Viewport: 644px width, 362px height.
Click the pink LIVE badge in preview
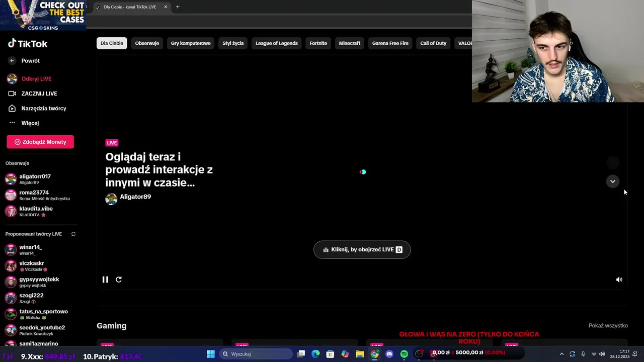[112, 143]
